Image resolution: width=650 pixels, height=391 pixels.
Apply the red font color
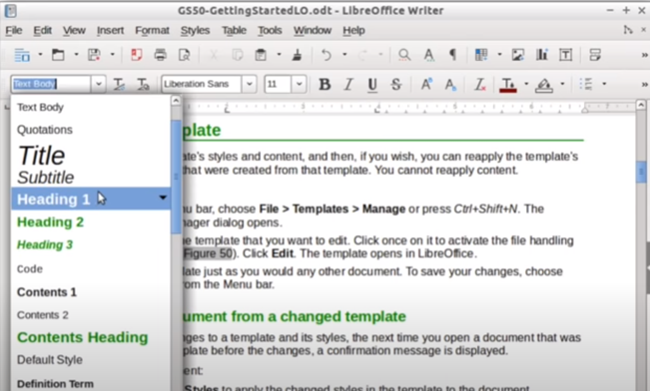click(508, 85)
